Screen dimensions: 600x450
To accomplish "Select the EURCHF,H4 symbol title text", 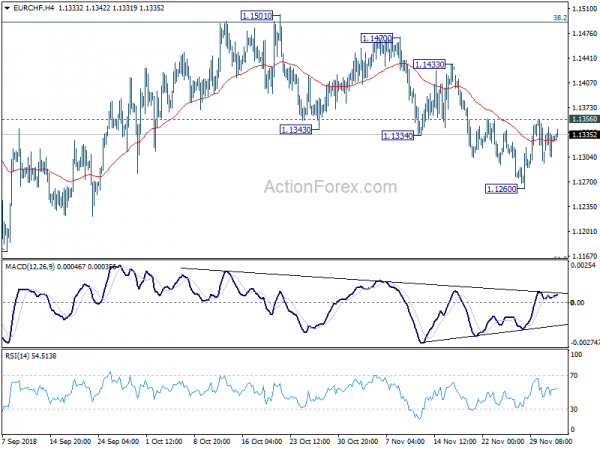I will pos(33,8).
